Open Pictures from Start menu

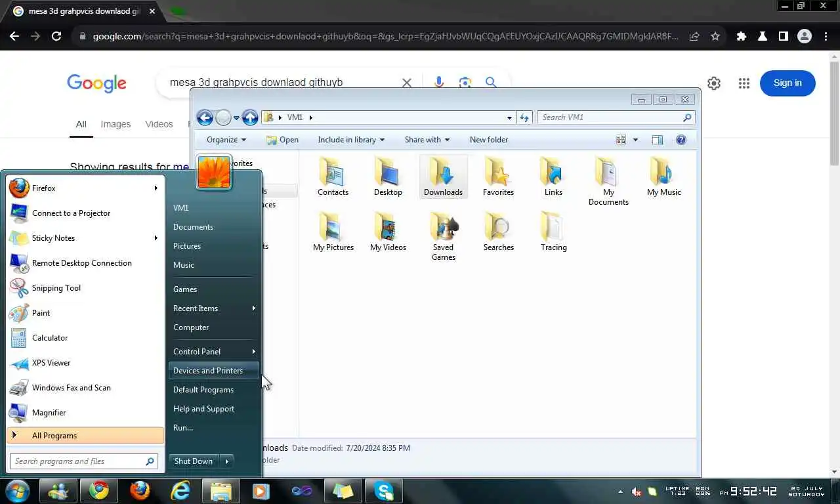click(x=213, y=246)
